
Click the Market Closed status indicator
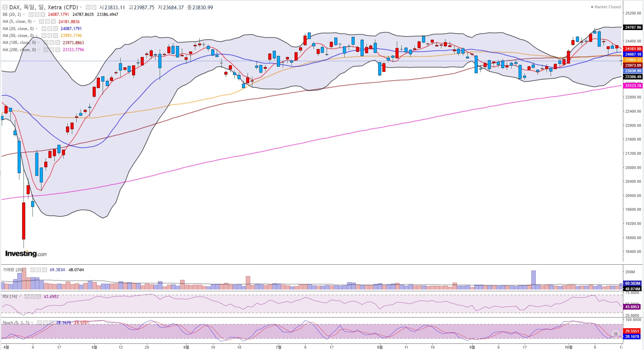606,7
